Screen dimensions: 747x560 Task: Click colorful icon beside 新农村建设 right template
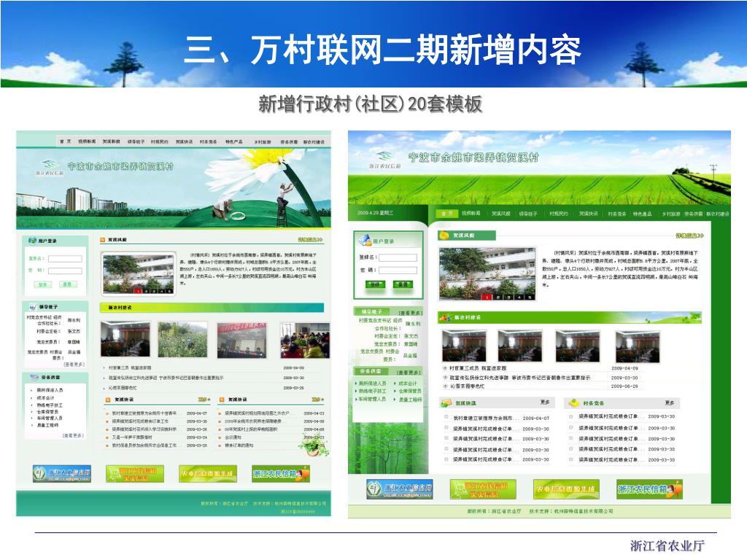pyautogui.click(x=446, y=317)
